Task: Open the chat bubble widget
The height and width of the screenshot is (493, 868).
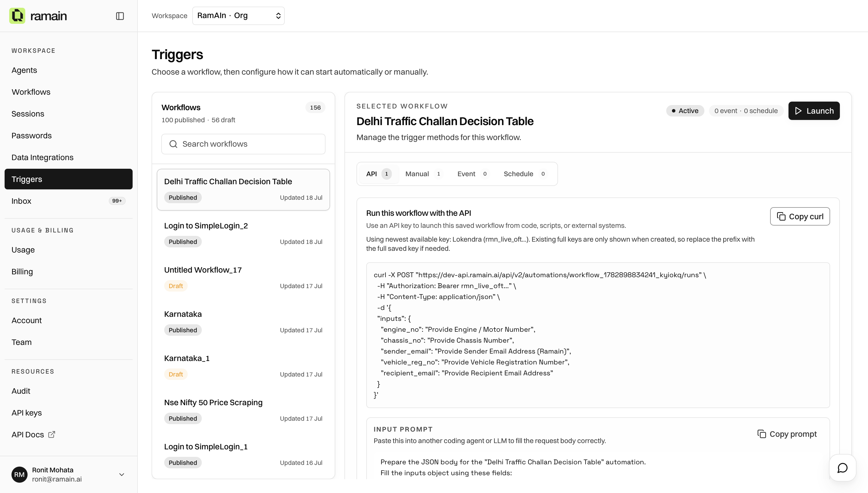Action: tap(842, 468)
